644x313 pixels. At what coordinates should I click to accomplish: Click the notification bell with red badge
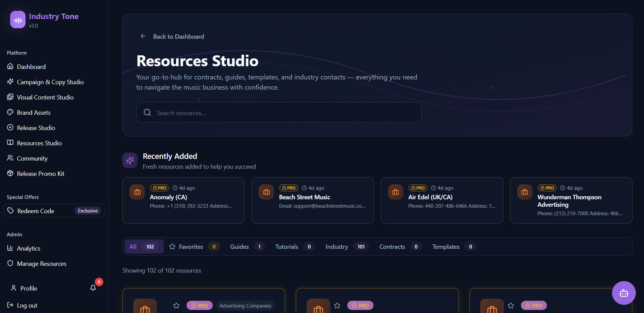[x=93, y=288]
